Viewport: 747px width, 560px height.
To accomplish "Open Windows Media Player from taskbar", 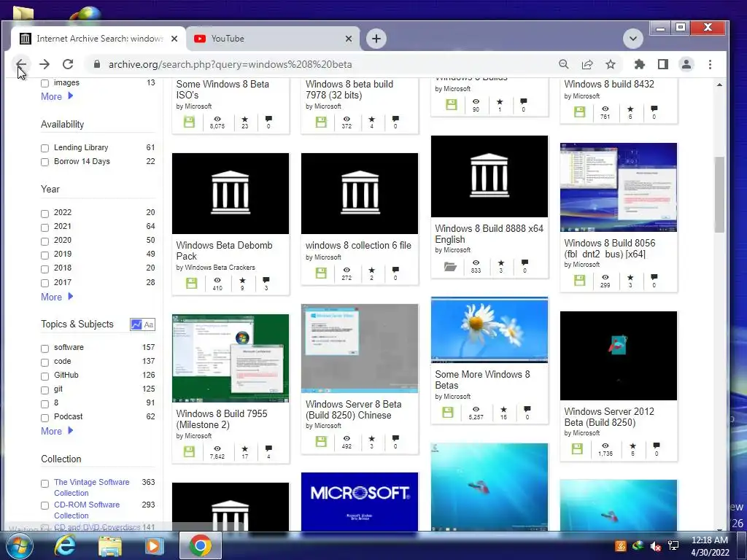I will tap(153, 545).
